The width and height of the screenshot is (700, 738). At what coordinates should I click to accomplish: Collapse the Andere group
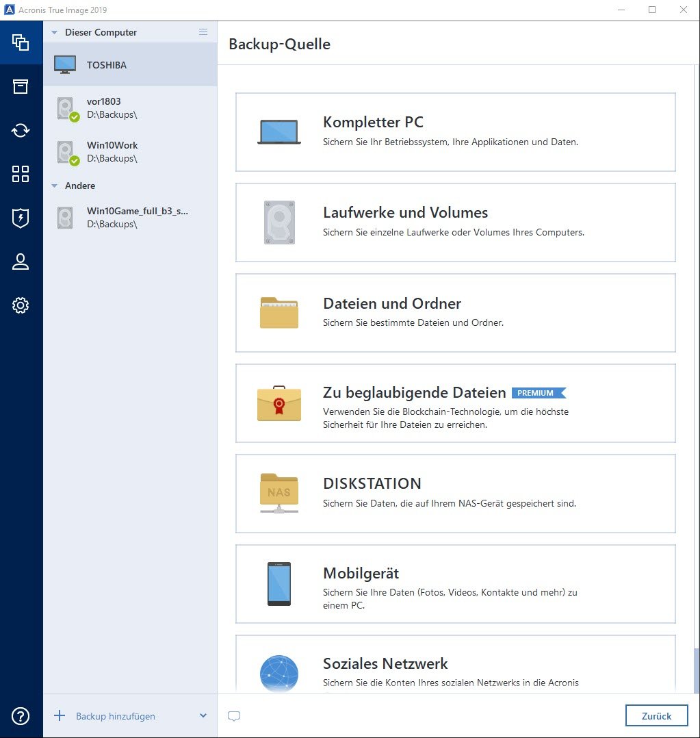[x=55, y=186]
